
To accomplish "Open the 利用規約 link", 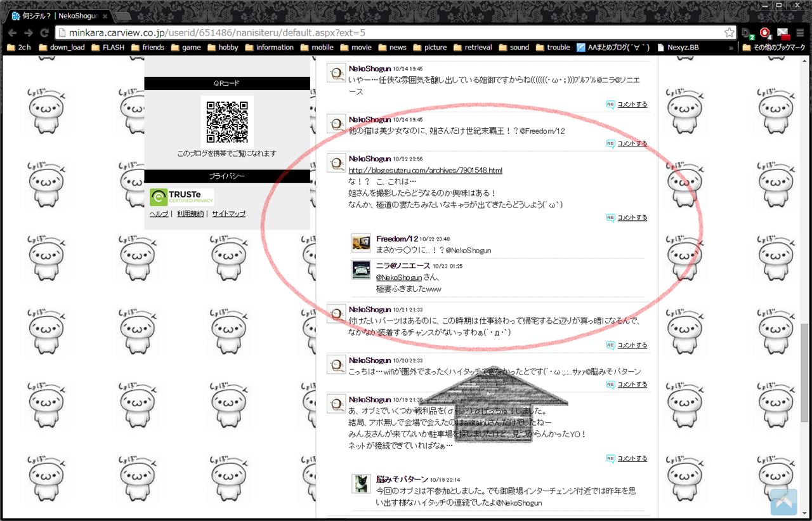I will (190, 214).
